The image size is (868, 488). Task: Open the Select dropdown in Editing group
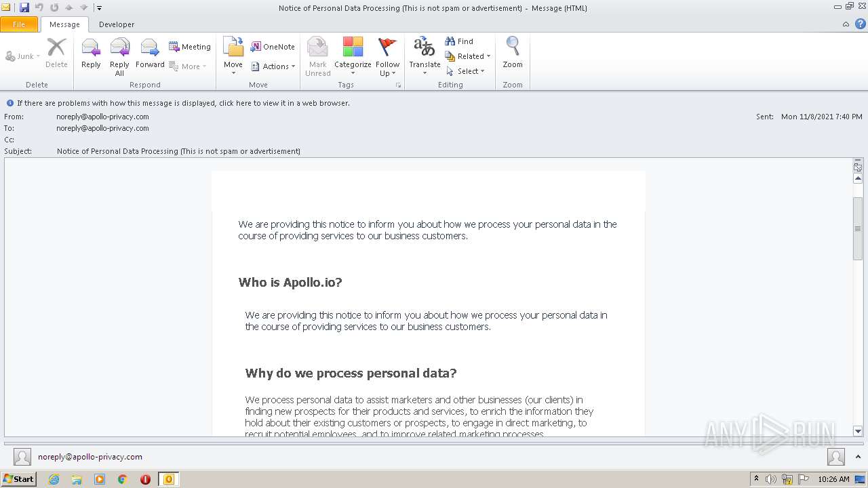[x=465, y=71]
